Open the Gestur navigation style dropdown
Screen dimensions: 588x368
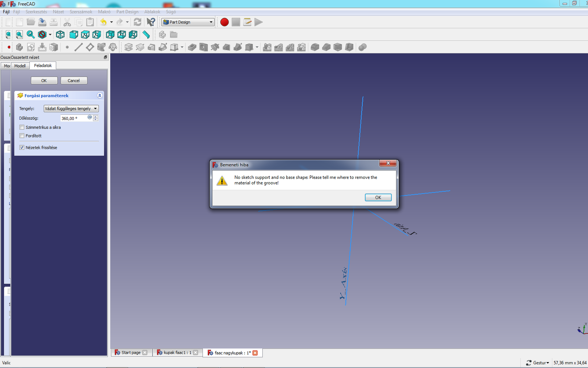click(538, 363)
